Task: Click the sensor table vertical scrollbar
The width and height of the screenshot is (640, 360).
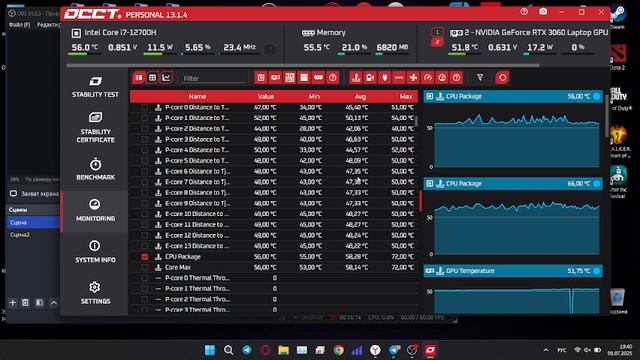Action: click(x=416, y=121)
